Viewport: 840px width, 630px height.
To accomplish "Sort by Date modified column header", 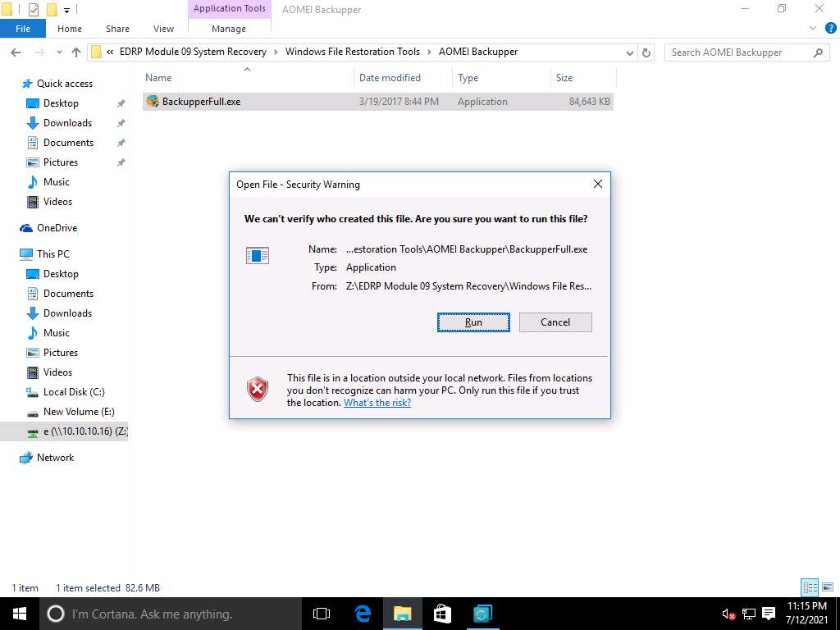I will pos(403,78).
